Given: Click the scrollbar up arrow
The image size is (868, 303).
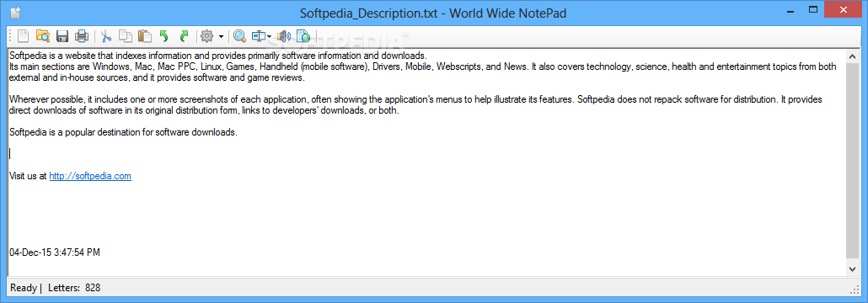Looking at the screenshot, I should coord(852,56).
